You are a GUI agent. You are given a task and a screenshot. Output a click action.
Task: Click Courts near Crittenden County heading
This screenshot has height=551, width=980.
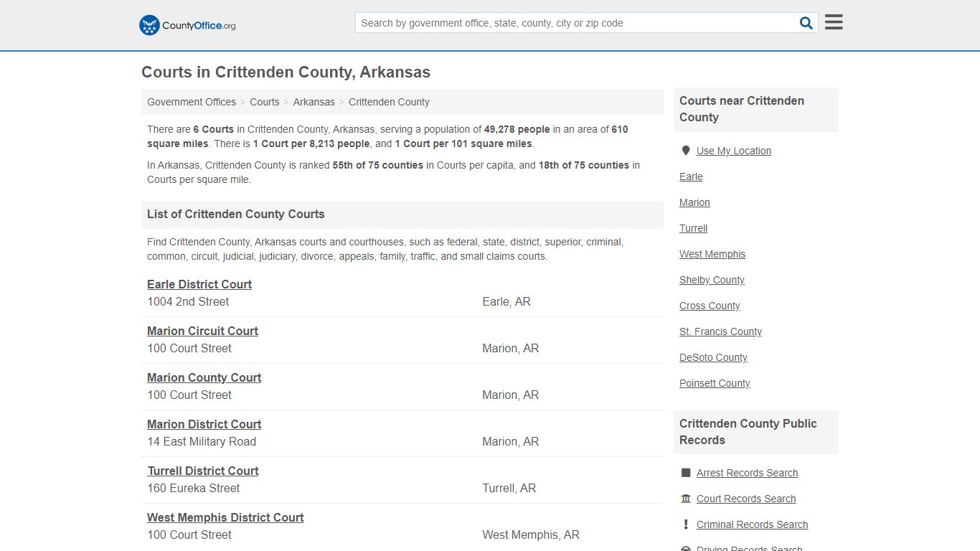point(742,109)
